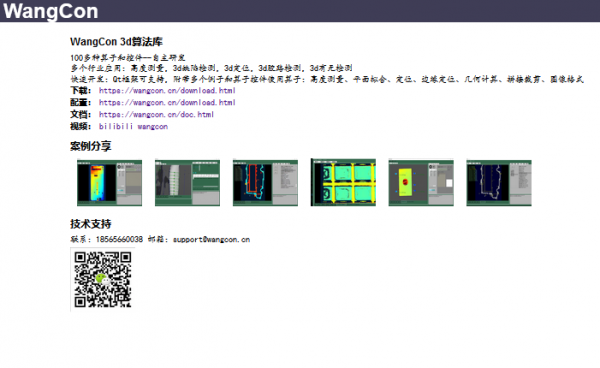Screen dimensions: 600x368
Task: Open the red and cyan contour thumbnail
Action: 265,183
